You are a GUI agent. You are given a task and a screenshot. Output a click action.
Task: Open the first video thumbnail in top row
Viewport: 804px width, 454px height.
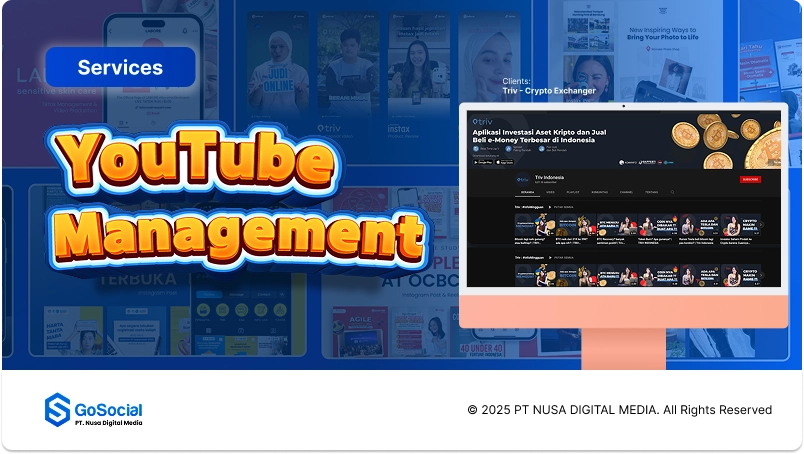pos(526,224)
